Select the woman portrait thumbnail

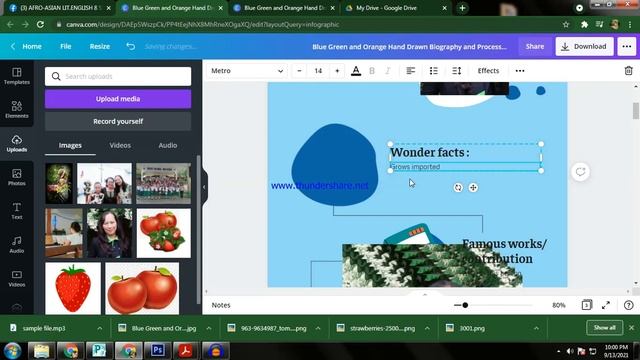click(109, 233)
